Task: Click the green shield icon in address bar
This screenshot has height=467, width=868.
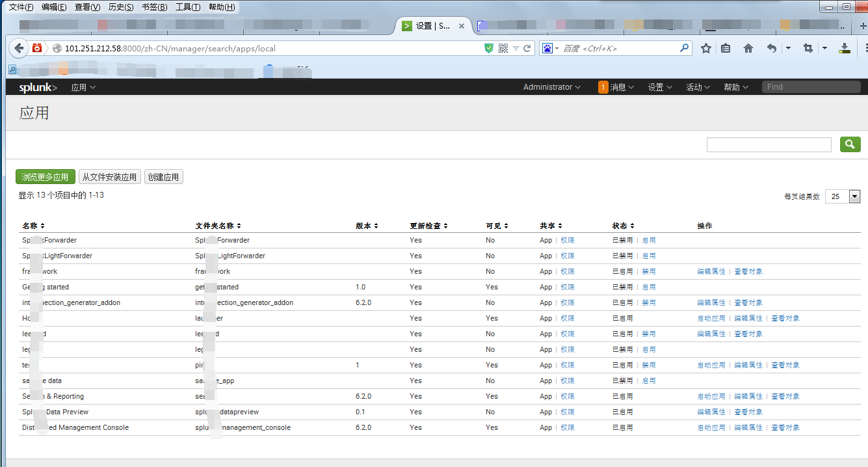Action: tap(489, 48)
